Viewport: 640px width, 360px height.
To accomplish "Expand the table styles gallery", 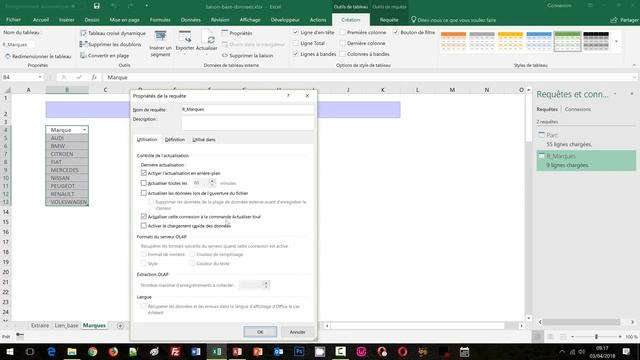I will [616, 41].
